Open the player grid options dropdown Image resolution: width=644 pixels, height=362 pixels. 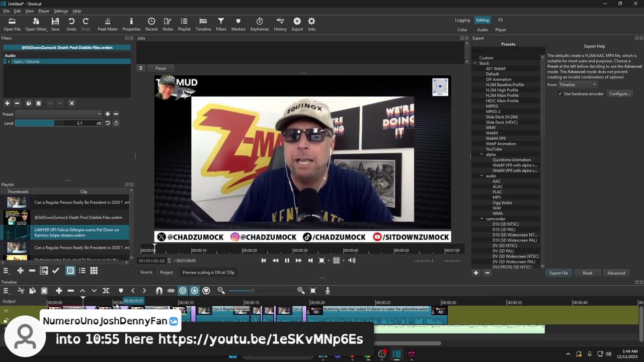point(344,260)
